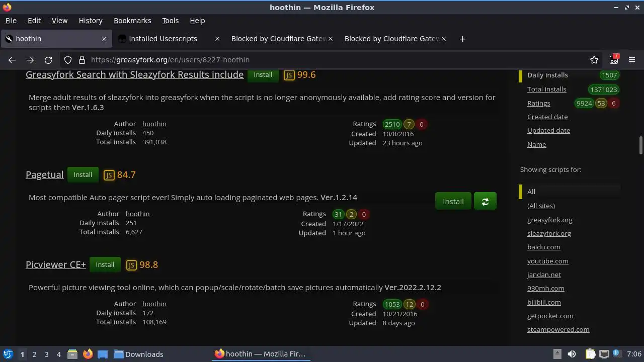Bookmark this page with star

594,60
